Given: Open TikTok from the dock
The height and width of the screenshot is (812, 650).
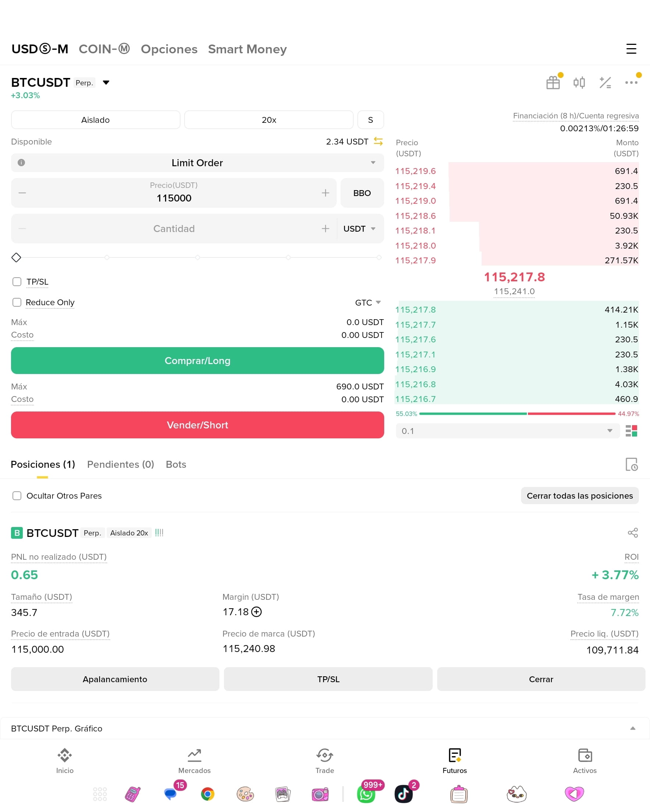Looking at the screenshot, I should [403, 794].
